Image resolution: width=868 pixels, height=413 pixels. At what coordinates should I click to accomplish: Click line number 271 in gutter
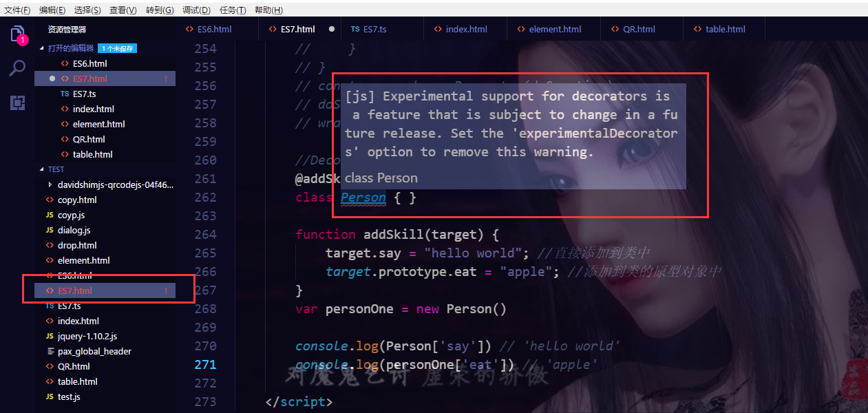click(205, 365)
